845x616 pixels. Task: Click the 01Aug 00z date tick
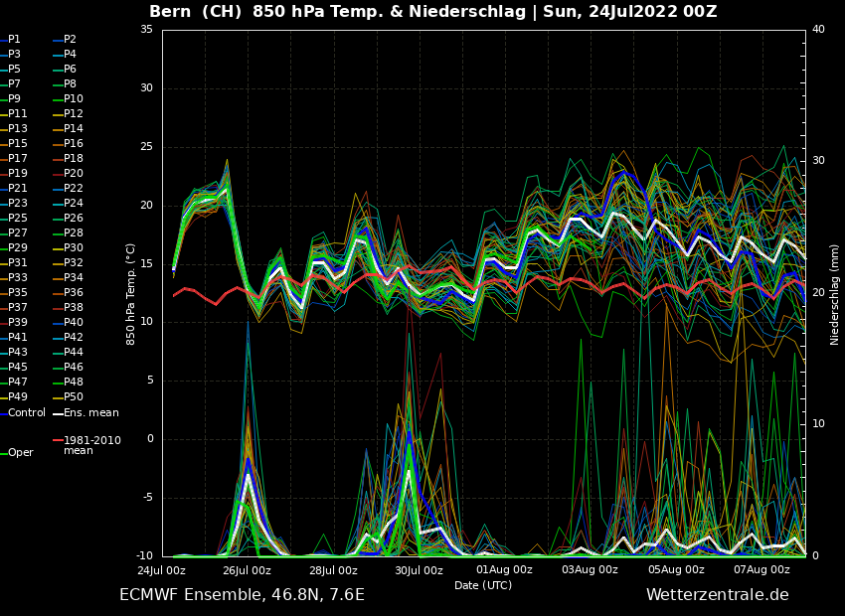(504, 570)
